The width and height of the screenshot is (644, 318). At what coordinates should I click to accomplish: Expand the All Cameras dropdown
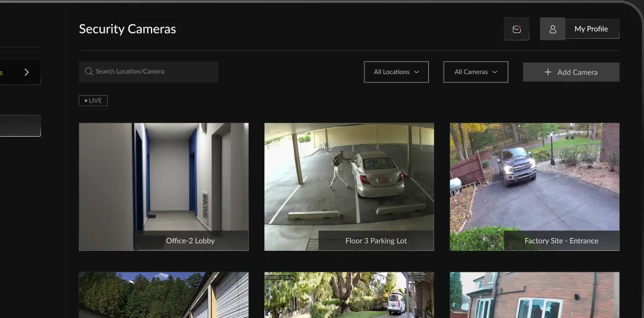[476, 72]
